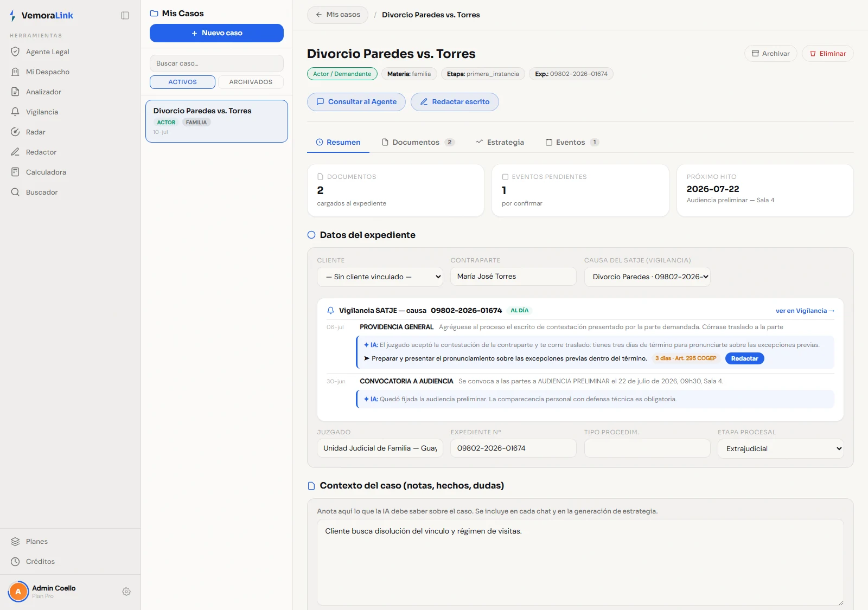The image size is (868, 610).
Task: Open Mi Despacho building icon
Action: tap(15, 72)
